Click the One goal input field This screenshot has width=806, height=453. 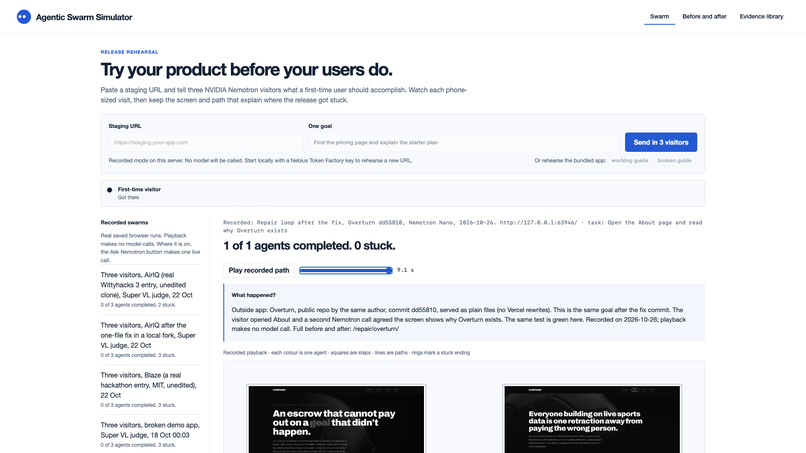[464, 142]
